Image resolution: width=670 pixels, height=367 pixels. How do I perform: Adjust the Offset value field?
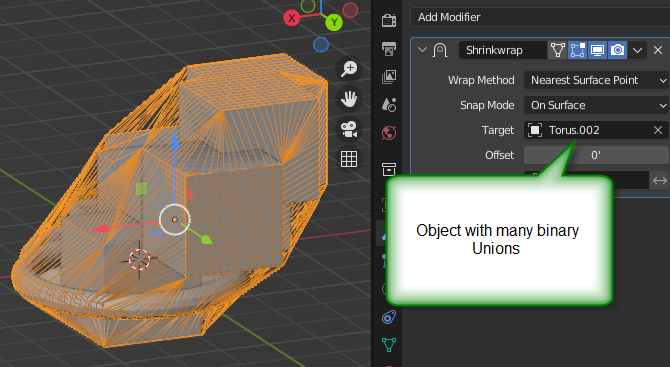click(597, 155)
